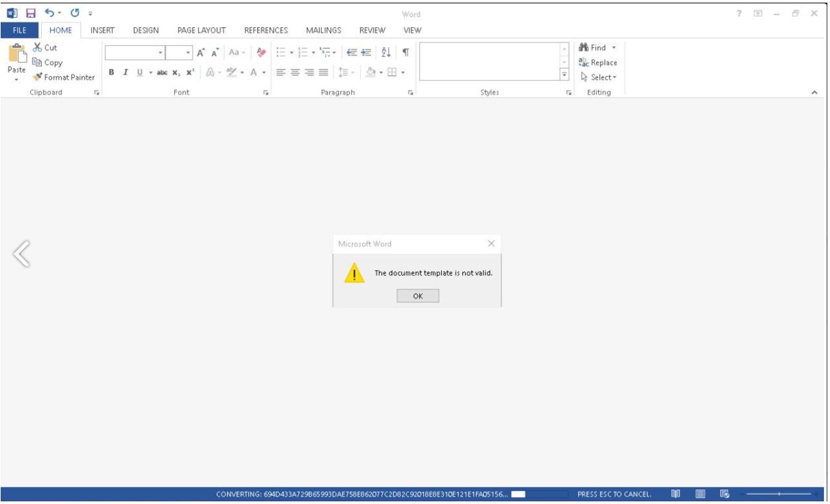Screen dimensions: 830x504
Task: Switch to the MAILINGS tab
Action: tap(323, 30)
